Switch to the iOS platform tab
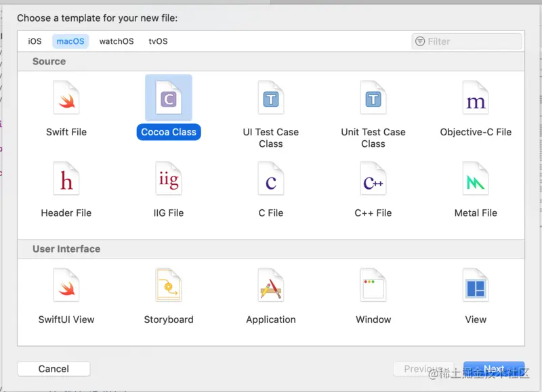This screenshot has width=542, height=392. [35, 41]
